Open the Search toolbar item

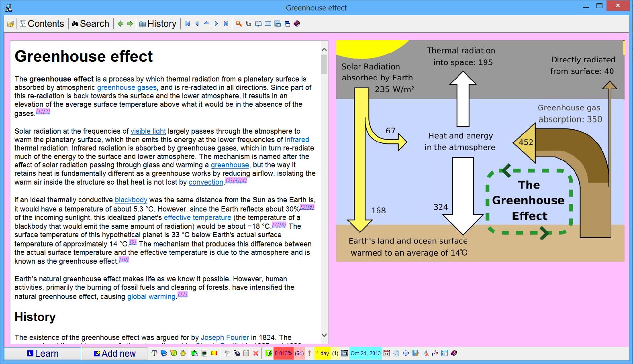[91, 24]
